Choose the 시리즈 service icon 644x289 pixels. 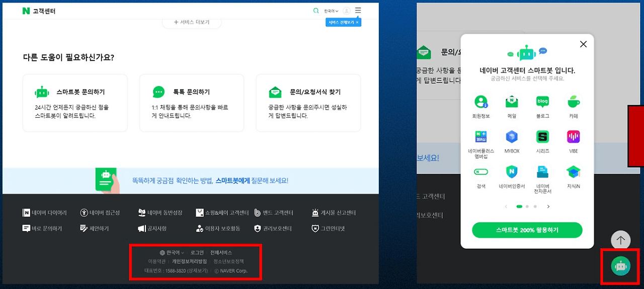542,142
